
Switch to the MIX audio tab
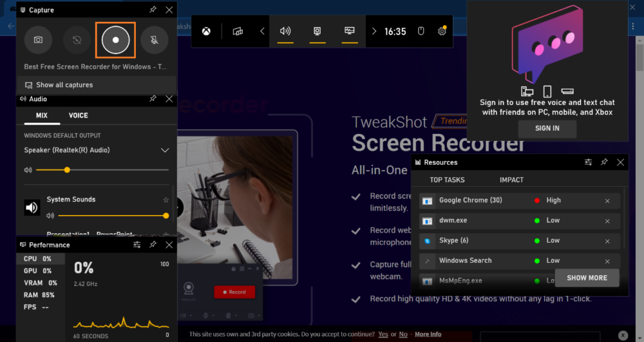point(42,116)
